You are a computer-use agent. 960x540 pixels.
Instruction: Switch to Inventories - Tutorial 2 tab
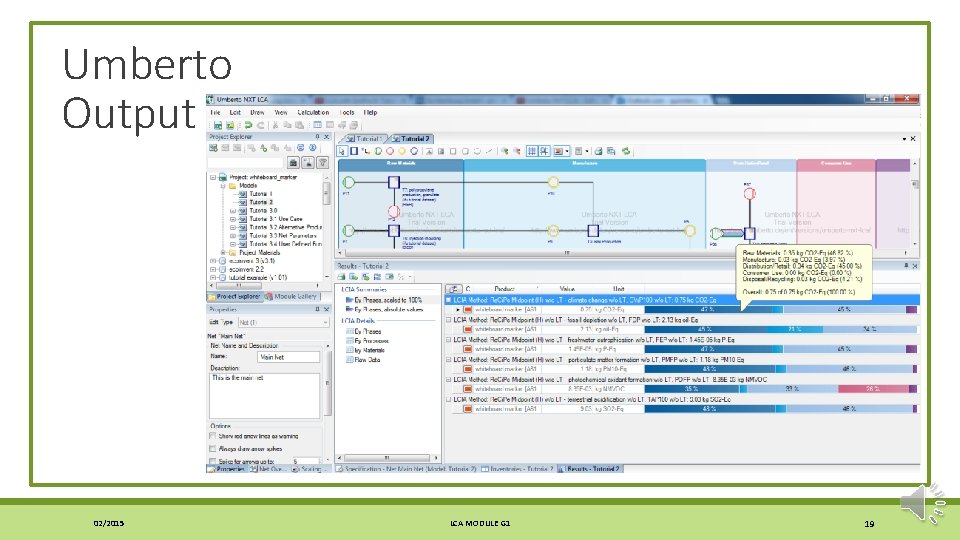[517, 469]
